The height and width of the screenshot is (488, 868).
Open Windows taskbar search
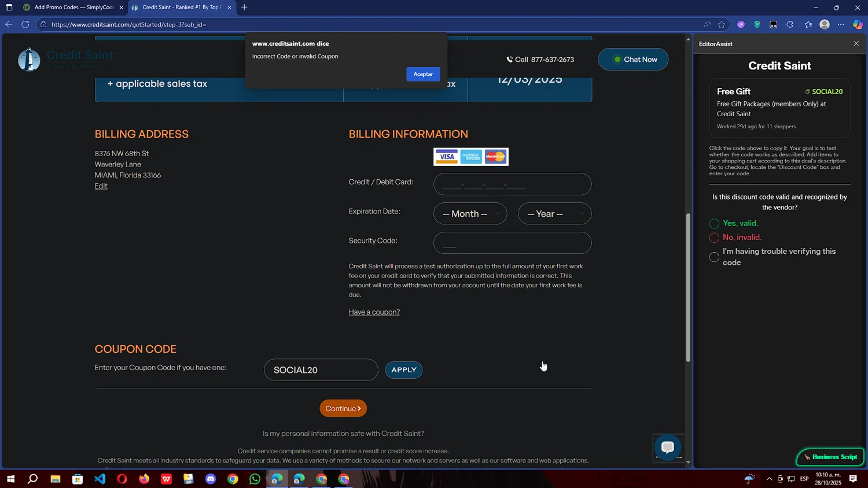(33, 479)
